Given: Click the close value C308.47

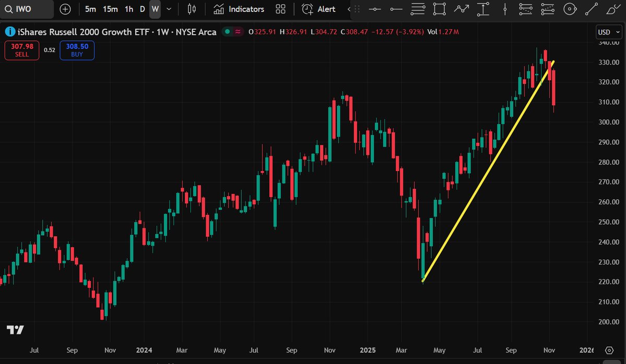Looking at the screenshot, I should tap(354, 32).
